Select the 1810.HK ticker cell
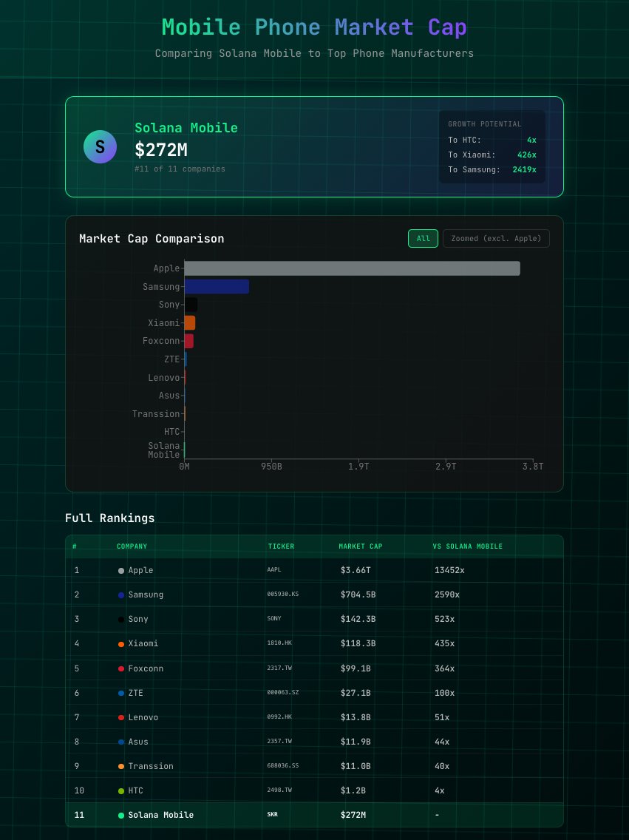Viewport: 629px width, 840px height. [x=279, y=643]
